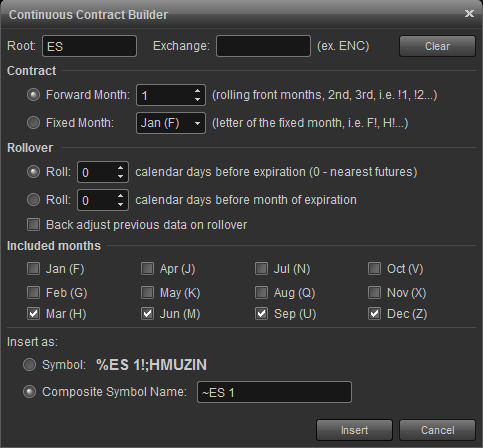Increase days before expiration with up arrow
Image resolution: width=483 pixels, height=448 pixels.
click(121, 168)
